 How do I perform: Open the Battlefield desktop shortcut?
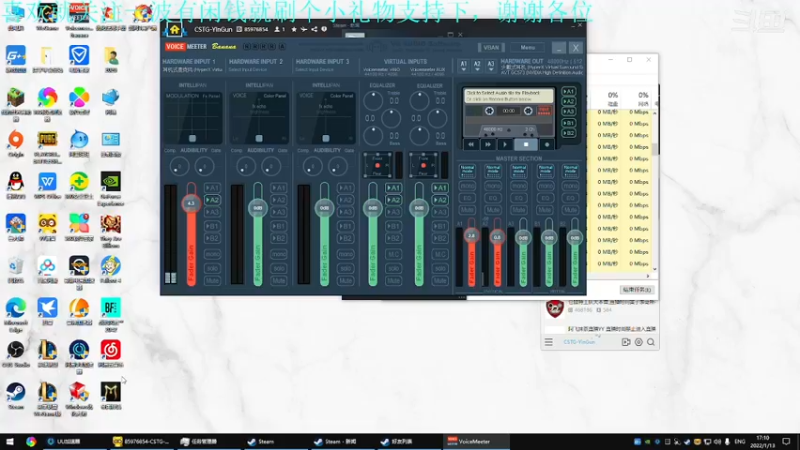(111, 316)
